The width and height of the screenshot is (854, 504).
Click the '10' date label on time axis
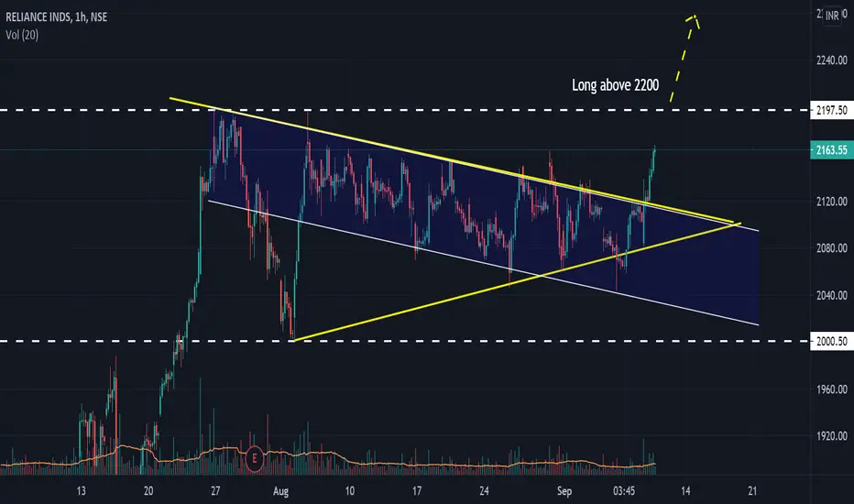(350, 491)
